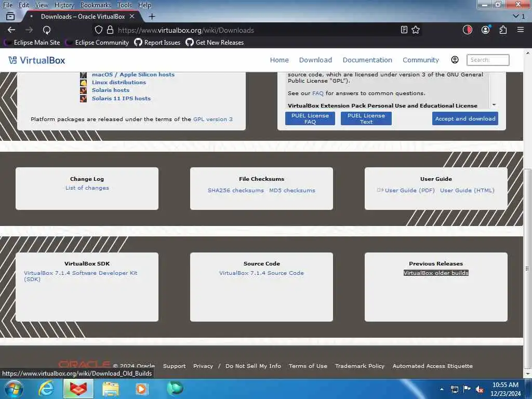Go back with the browser back arrow
The height and width of the screenshot is (399, 532).
tap(11, 30)
